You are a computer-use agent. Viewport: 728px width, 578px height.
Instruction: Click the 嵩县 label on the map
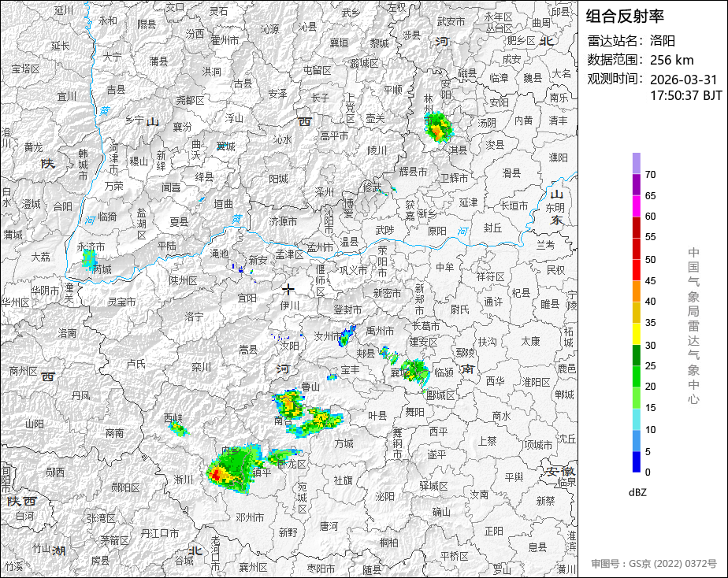click(248, 350)
